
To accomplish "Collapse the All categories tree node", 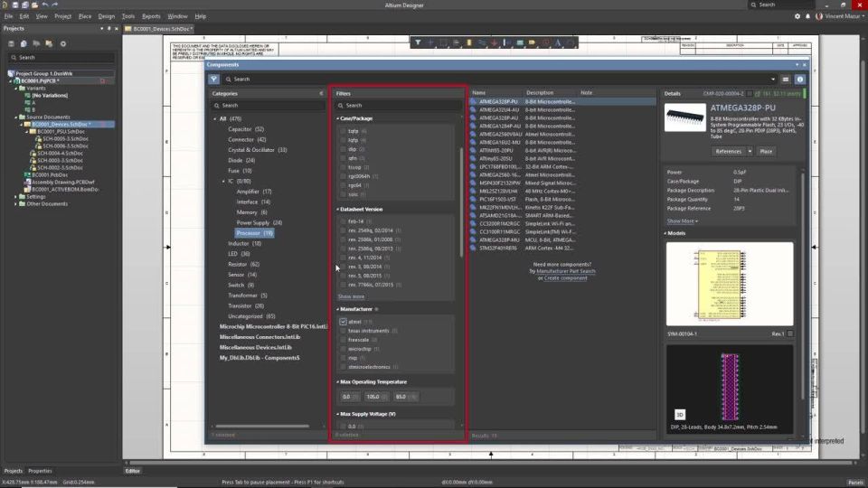I will (215, 119).
